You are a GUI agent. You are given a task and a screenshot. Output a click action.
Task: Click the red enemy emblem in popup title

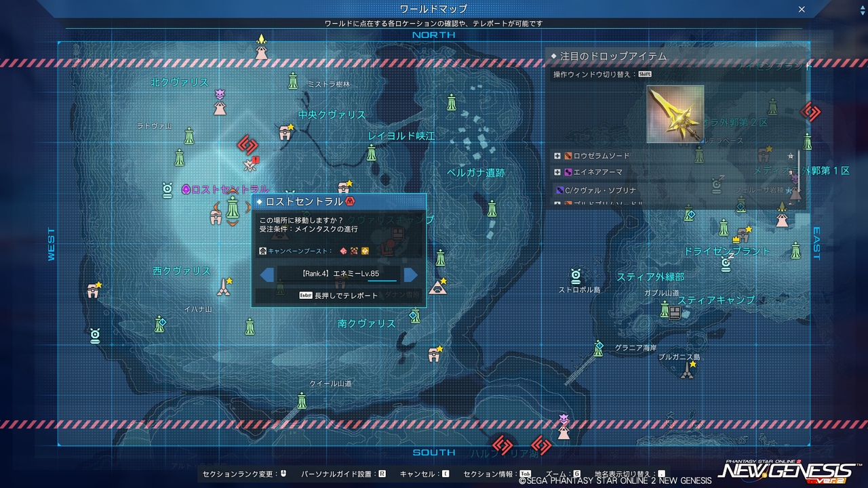(x=350, y=201)
